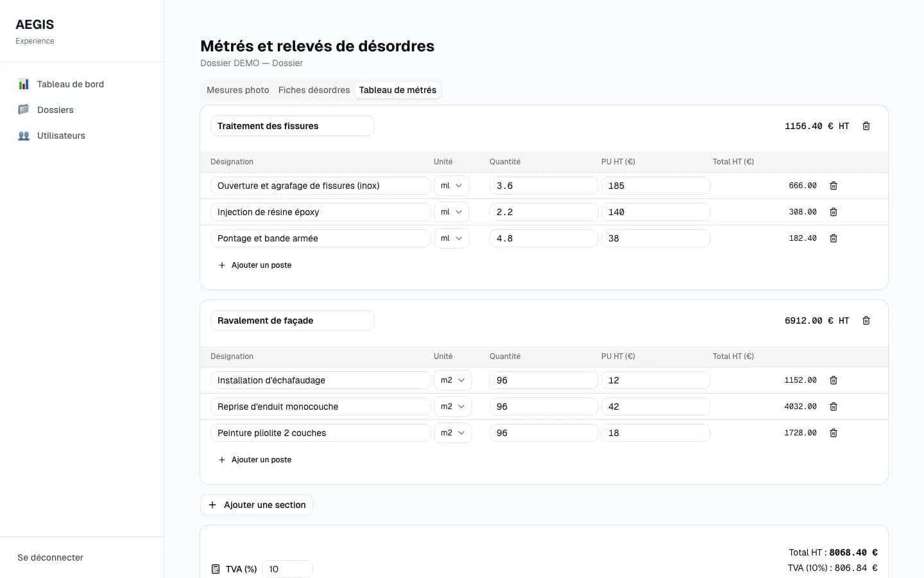
Task: Click the 6912.00 € HT section total
Action: coord(817,320)
